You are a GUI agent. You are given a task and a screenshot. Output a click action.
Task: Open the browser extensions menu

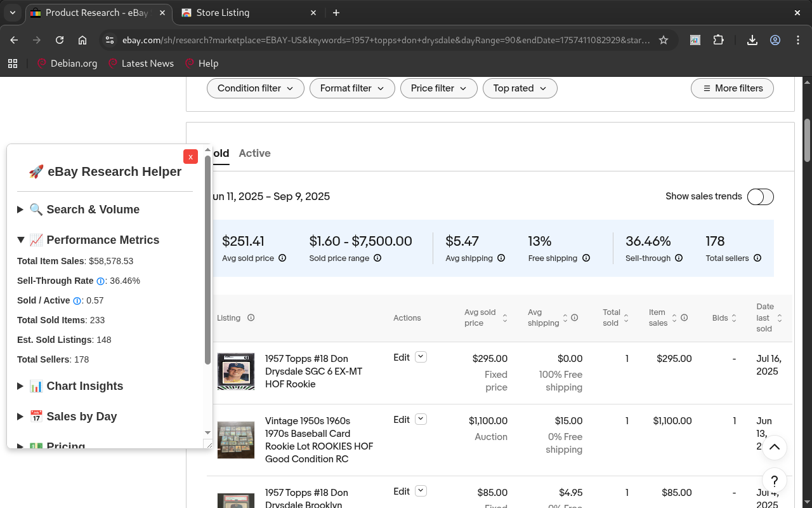718,40
